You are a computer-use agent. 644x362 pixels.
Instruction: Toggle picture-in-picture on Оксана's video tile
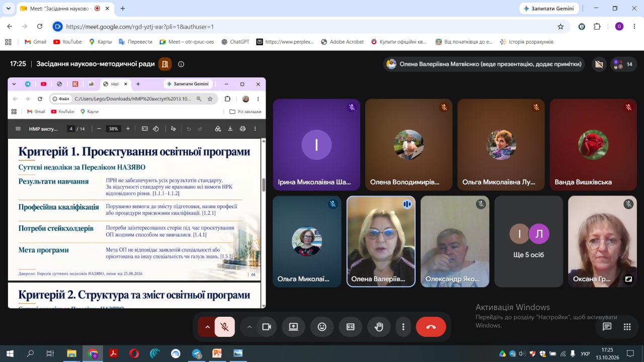tap(628, 279)
